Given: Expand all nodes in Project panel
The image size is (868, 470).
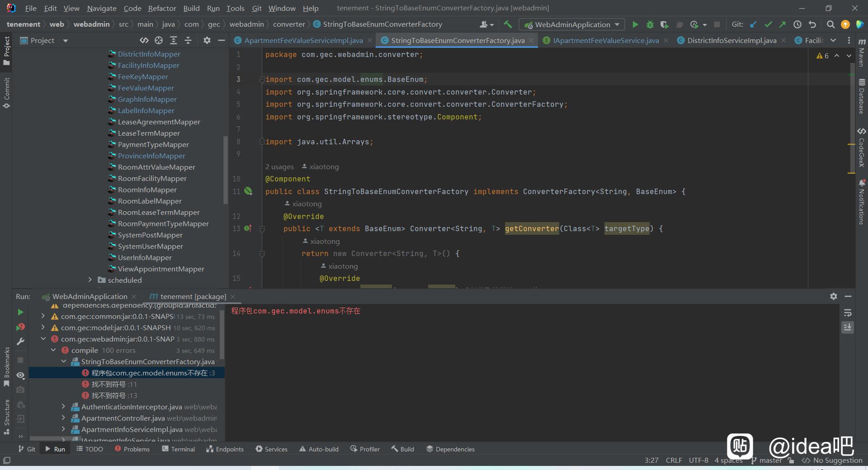Looking at the screenshot, I should tap(173, 40).
